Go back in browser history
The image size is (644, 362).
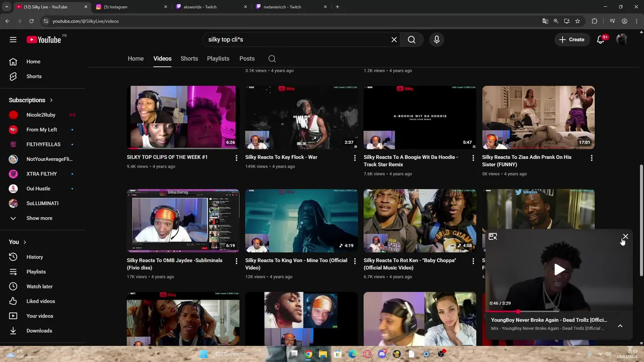tap(8, 21)
